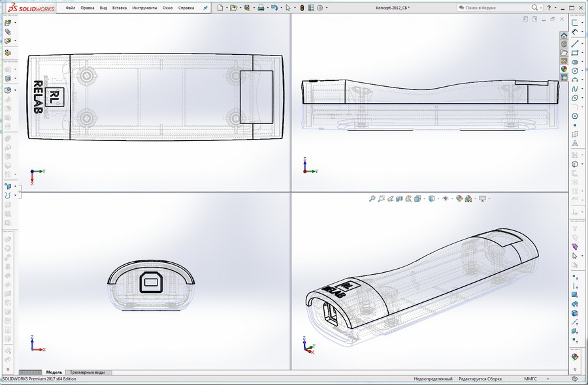Click the Help question mark button

click(549, 7)
